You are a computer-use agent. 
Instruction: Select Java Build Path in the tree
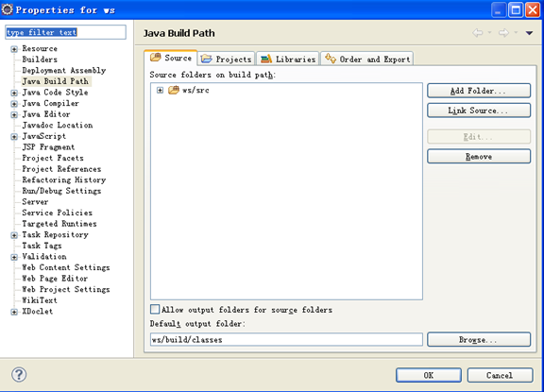click(x=56, y=81)
